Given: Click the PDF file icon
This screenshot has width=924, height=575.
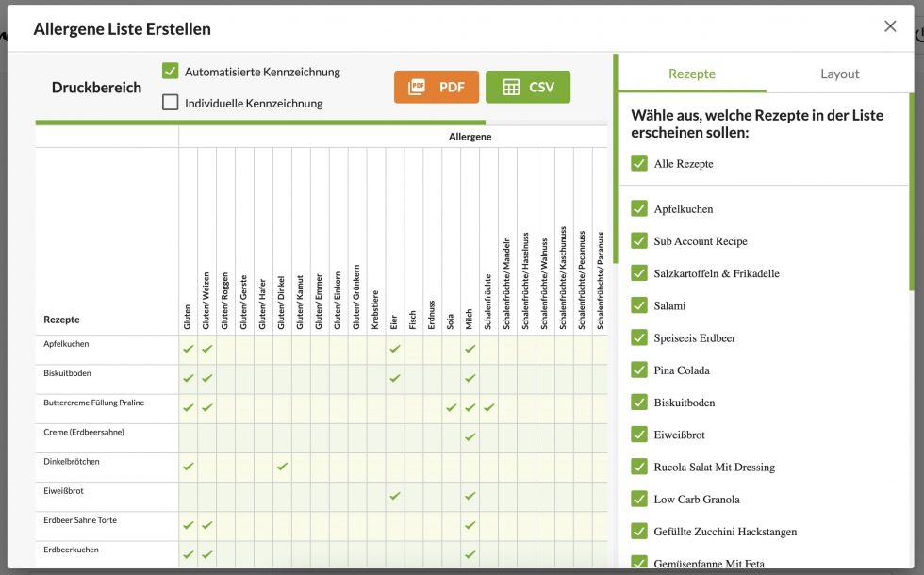Looking at the screenshot, I should (x=418, y=87).
